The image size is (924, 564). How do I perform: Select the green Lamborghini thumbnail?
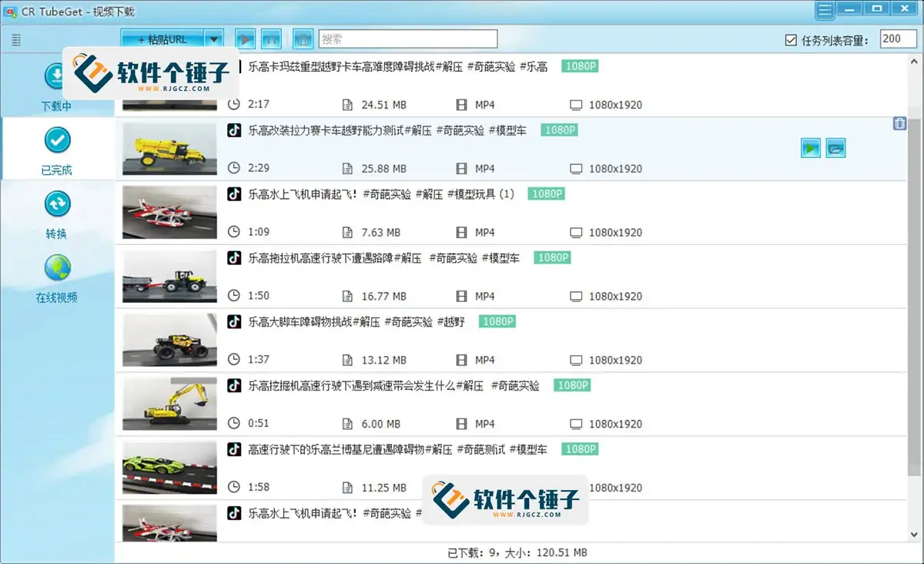(x=169, y=468)
